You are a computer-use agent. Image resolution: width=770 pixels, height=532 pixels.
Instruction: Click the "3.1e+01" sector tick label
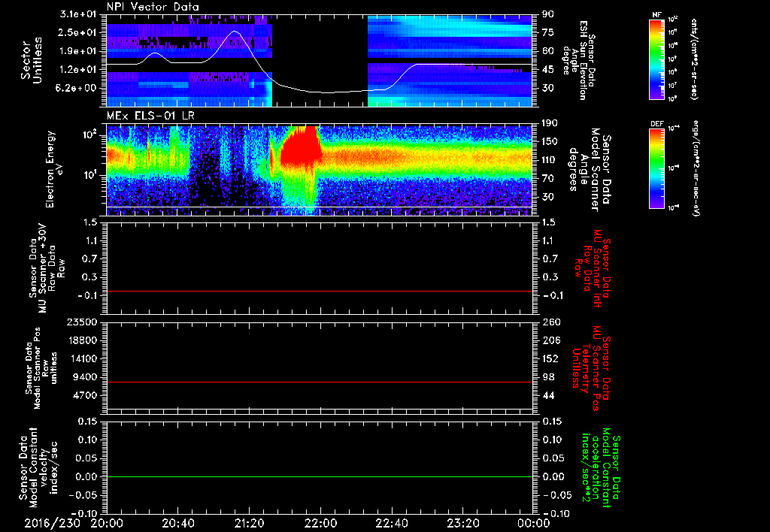[78, 14]
